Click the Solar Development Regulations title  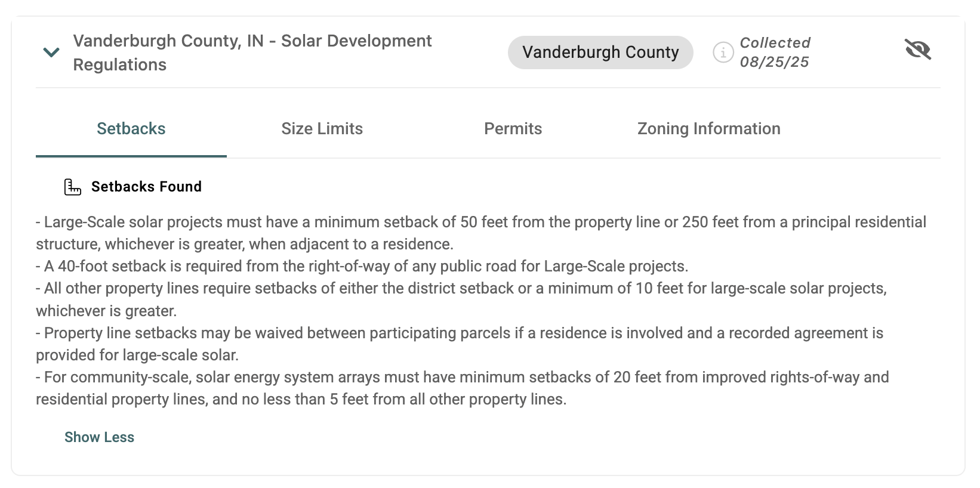[252, 52]
